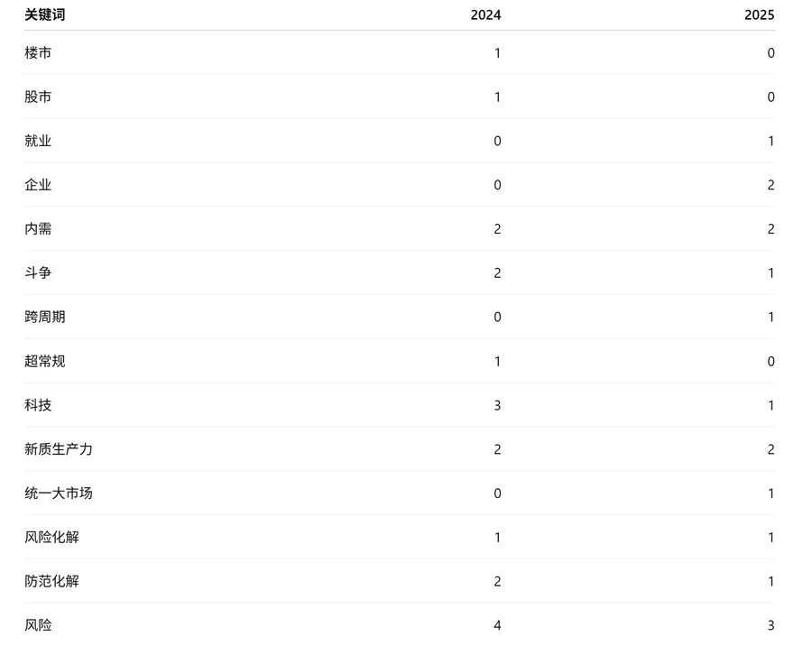Click the 内需 row label
This screenshot has width=812, height=655.
38,229
